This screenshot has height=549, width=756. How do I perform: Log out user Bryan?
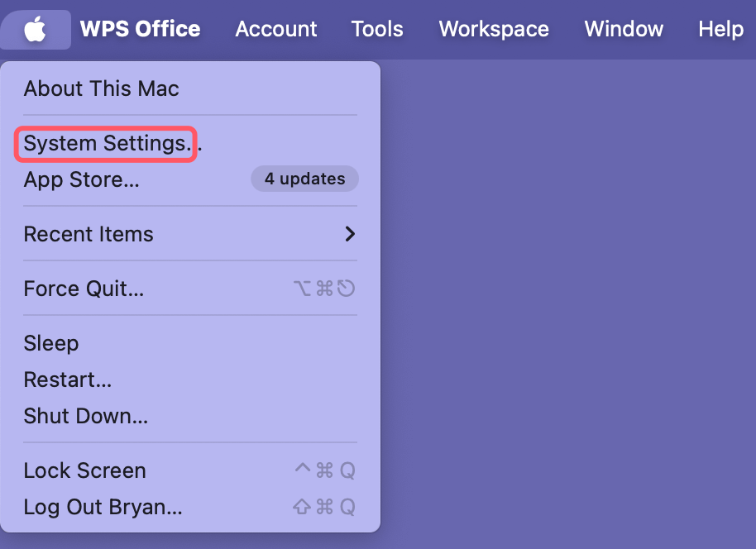click(x=103, y=507)
